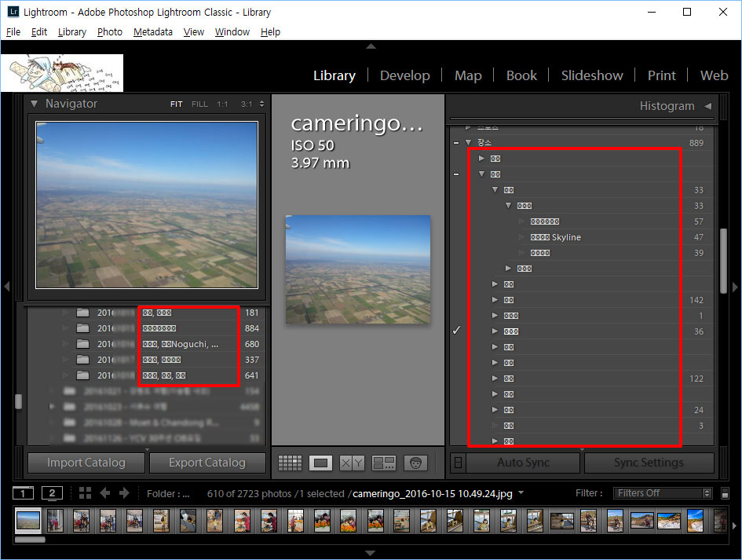Switch to Loupe view in the toolbar
742x560 pixels.
click(320, 463)
